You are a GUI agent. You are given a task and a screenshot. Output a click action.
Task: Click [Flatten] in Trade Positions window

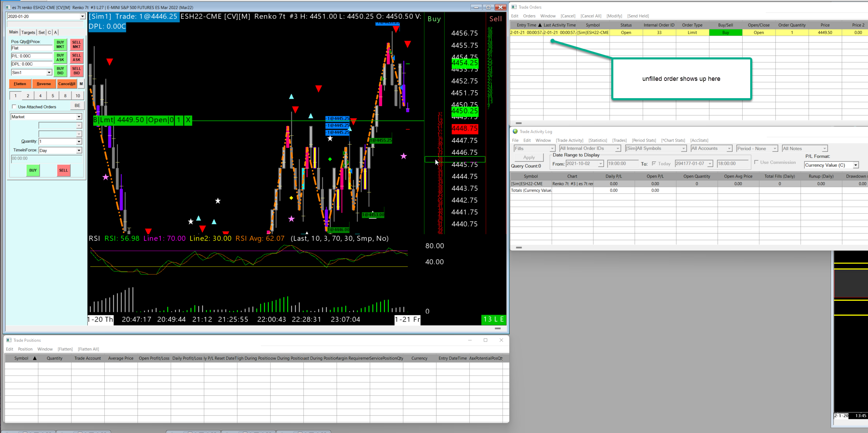tap(65, 349)
